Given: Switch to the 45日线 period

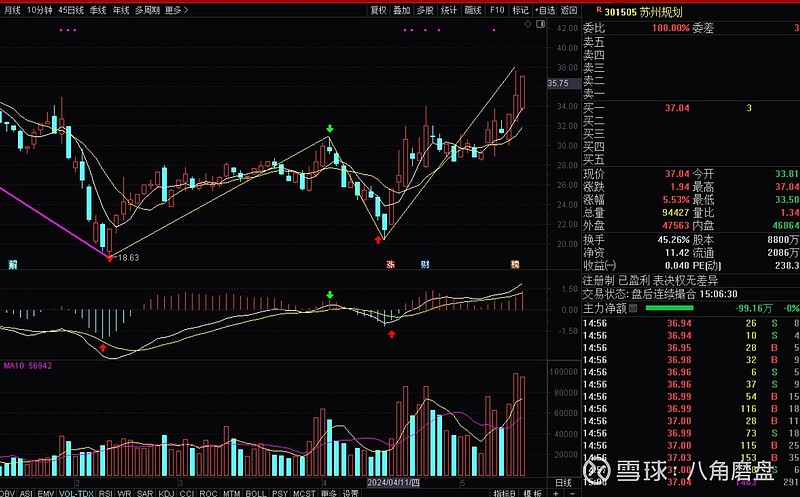Looking at the screenshot, I should point(71,10).
